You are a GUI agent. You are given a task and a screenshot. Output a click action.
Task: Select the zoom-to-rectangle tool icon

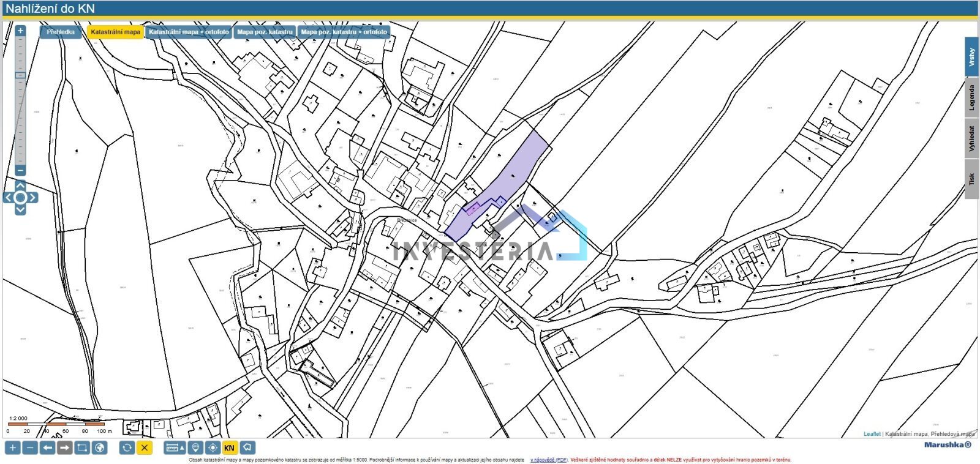(x=82, y=447)
